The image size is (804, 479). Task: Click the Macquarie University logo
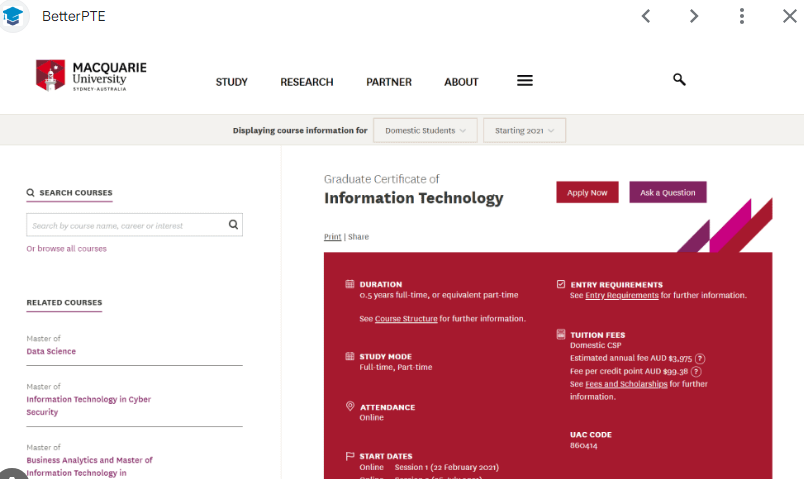click(91, 76)
